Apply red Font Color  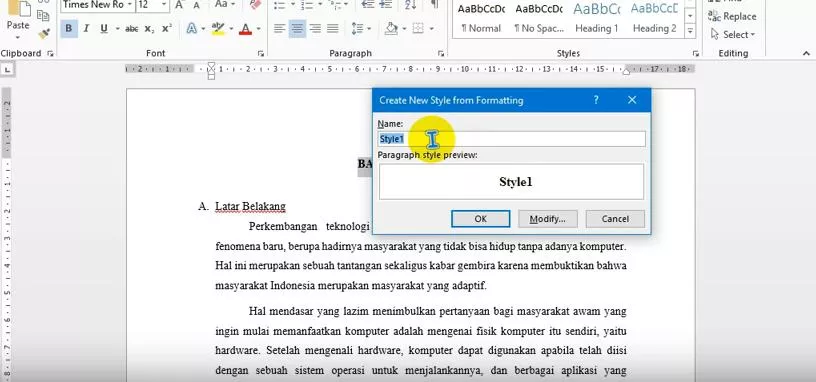pos(245,29)
